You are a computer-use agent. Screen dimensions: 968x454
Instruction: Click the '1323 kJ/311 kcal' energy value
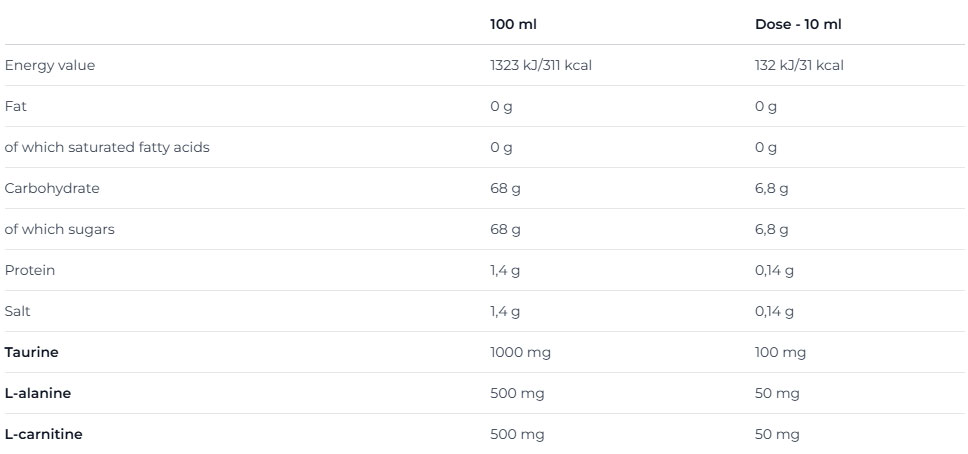coord(548,66)
